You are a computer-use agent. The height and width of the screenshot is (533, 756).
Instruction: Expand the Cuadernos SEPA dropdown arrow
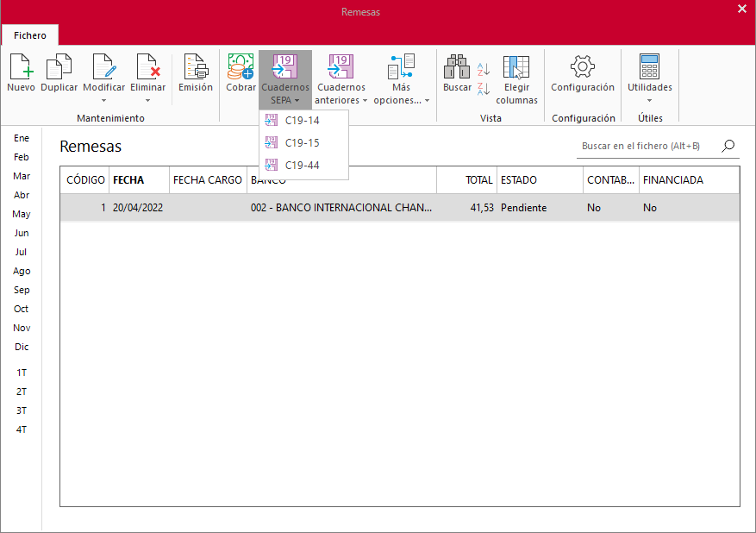[x=297, y=100]
